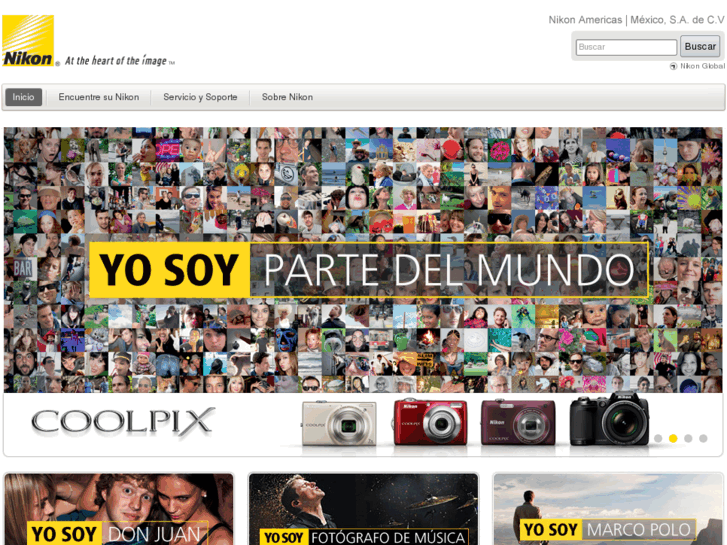Open Yo Soy Fotógrafo de Música card
The image size is (727, 545).
[x=364, y=509]
